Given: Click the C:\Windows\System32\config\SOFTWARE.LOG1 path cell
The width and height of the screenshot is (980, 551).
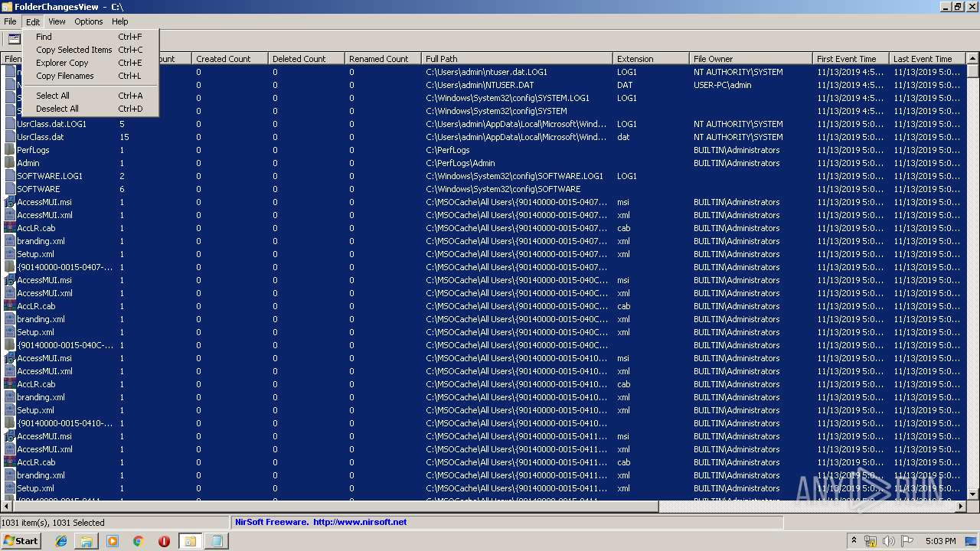Looking at the screenshot, I should pyautogui.click(x=514, y=176).
